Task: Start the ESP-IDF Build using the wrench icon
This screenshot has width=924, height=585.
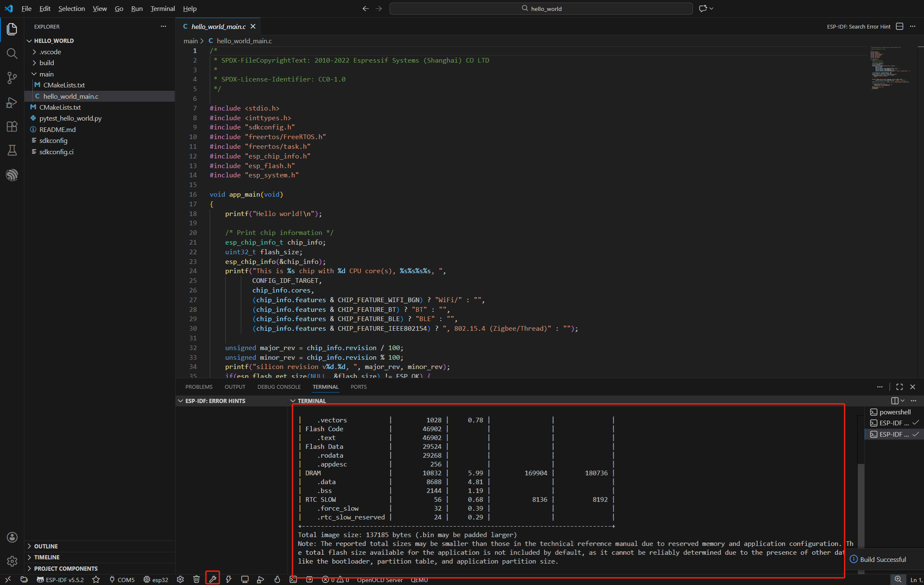Action: click(213, 579)
